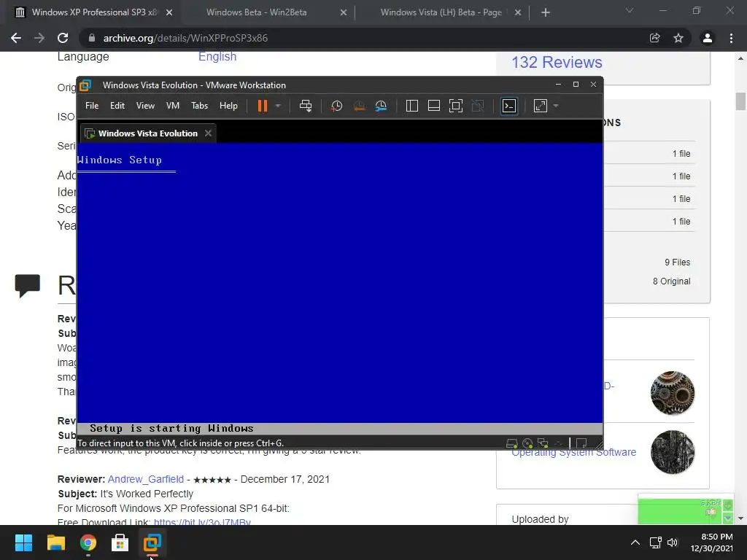Screen dimensions: 747x560
Task: Click the CD/DVD drive status icon
Action: pos(527,443)
